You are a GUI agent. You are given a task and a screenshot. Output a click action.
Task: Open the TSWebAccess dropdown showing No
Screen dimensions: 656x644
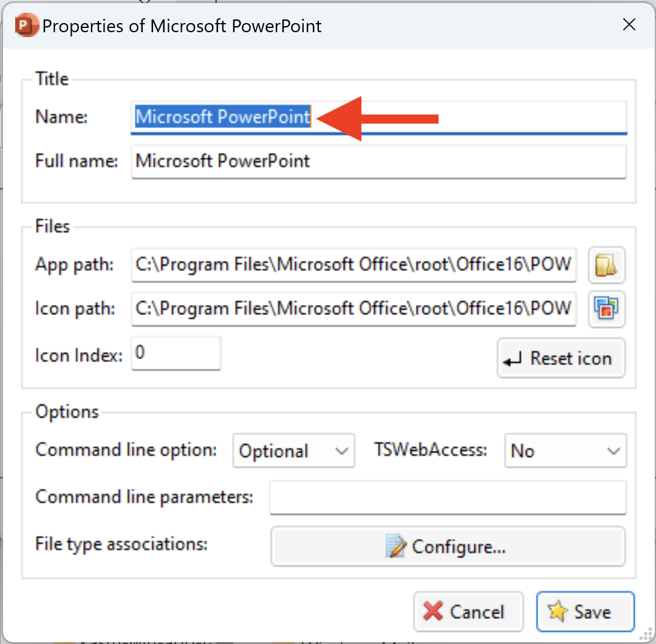(565, 450)
